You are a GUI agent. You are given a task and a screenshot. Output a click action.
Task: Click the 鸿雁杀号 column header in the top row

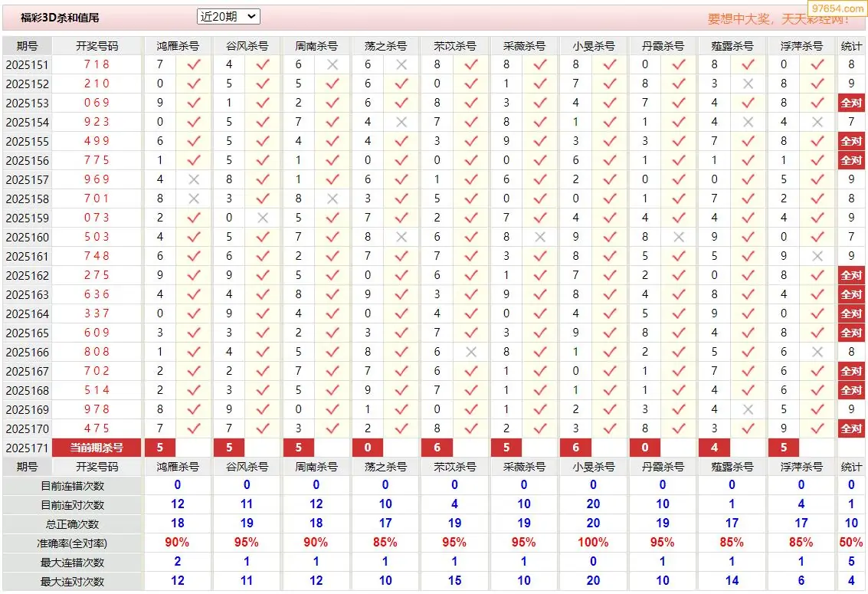tap(178, 46)
